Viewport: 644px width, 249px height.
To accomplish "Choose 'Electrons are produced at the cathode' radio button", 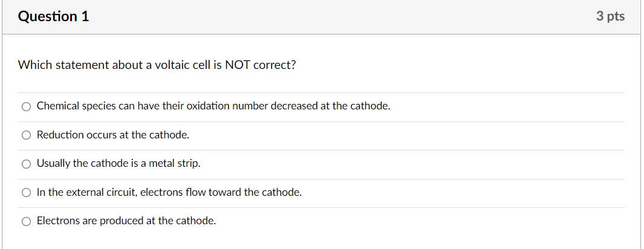I will tap(26, 221).
